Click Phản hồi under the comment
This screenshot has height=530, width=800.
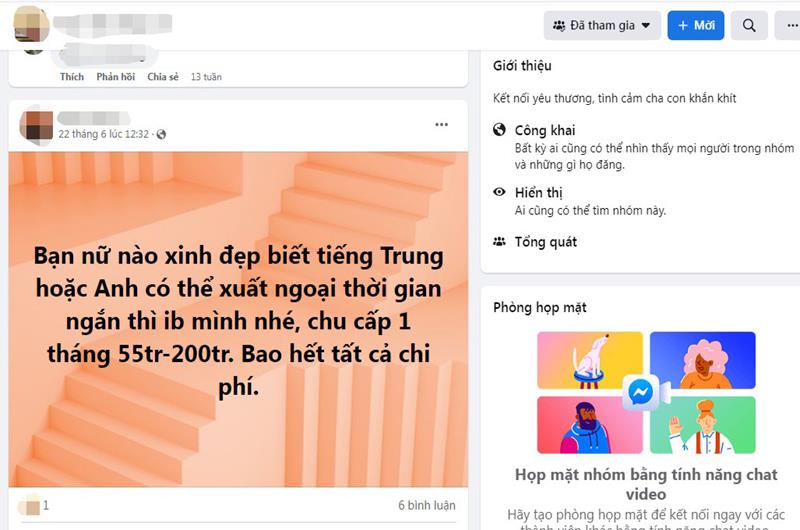click(x=116, y=77)
